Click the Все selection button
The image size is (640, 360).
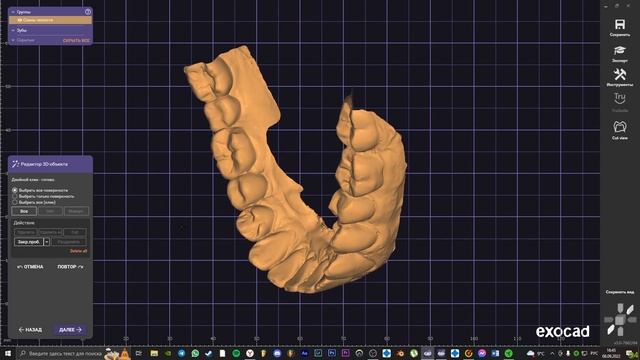pyautogui.click(x=24, y=211)
